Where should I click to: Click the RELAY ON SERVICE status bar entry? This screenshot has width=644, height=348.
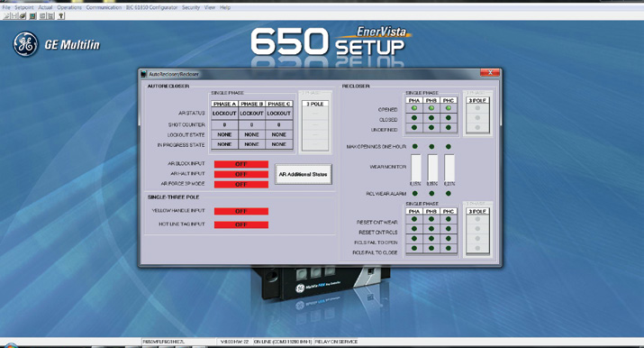coord(336,342)
